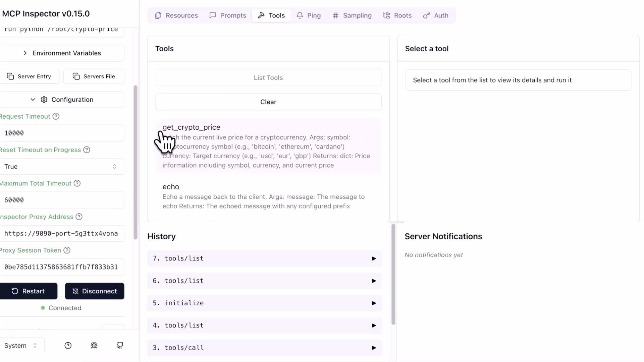Viewport: 644px width, 362px height.
Task: Click the Servers File copy icon
Action: 76,76
